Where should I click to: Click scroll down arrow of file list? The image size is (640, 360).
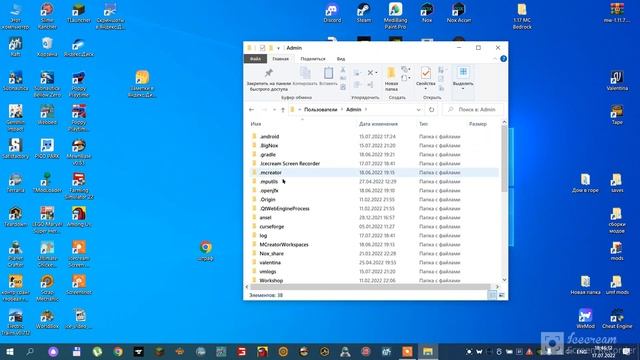(504, 280)
